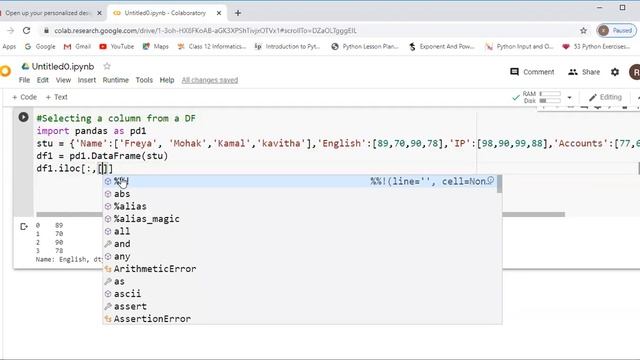Select abs from autocomplete list
Image resolution: width=640 pixels, height=360 pixels.
[302, 194]
